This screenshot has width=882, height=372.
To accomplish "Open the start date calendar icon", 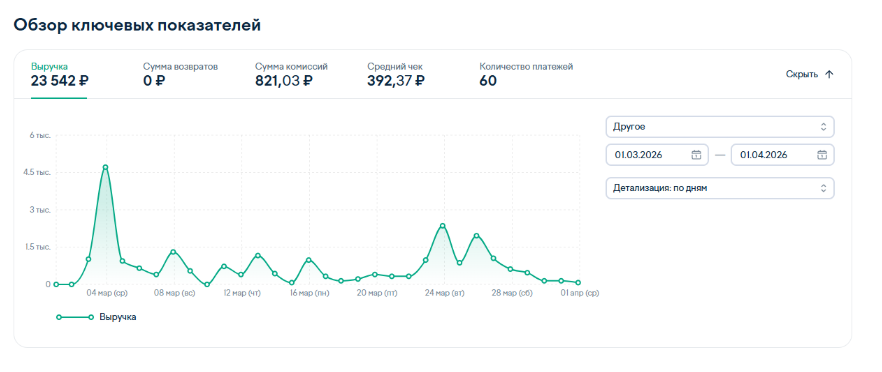I will click(696, 155).
